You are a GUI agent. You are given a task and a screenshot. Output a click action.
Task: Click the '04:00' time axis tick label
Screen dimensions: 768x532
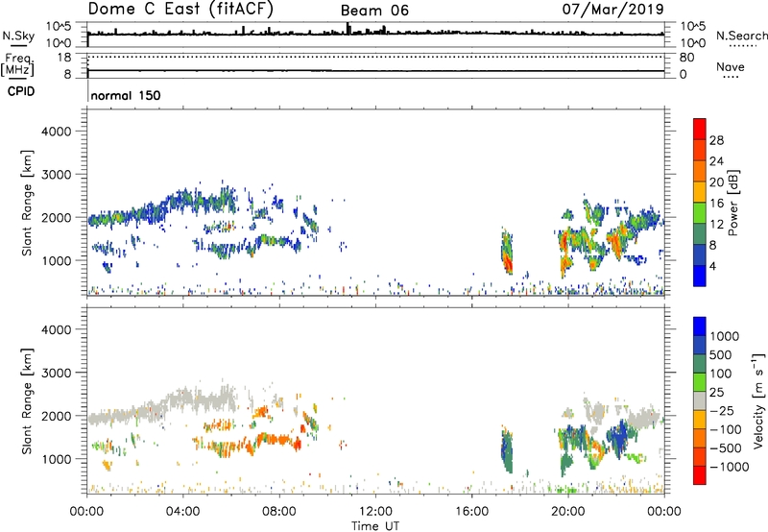[183, 512]
